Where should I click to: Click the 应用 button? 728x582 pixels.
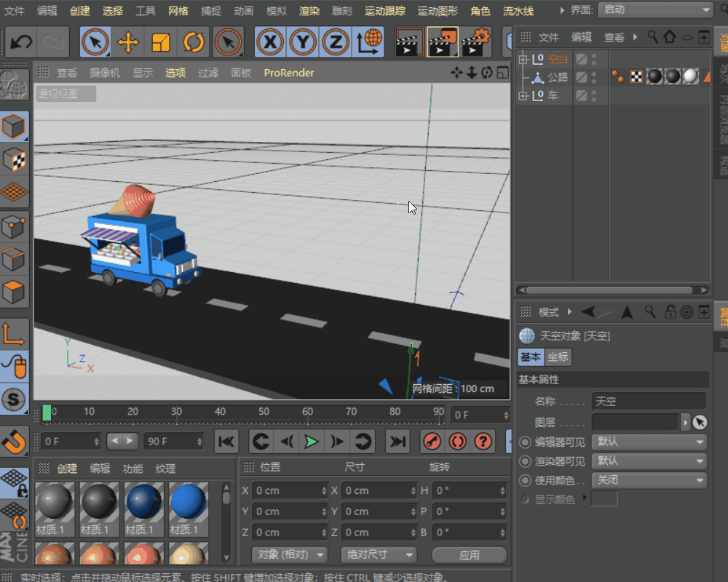click(469, 554)
